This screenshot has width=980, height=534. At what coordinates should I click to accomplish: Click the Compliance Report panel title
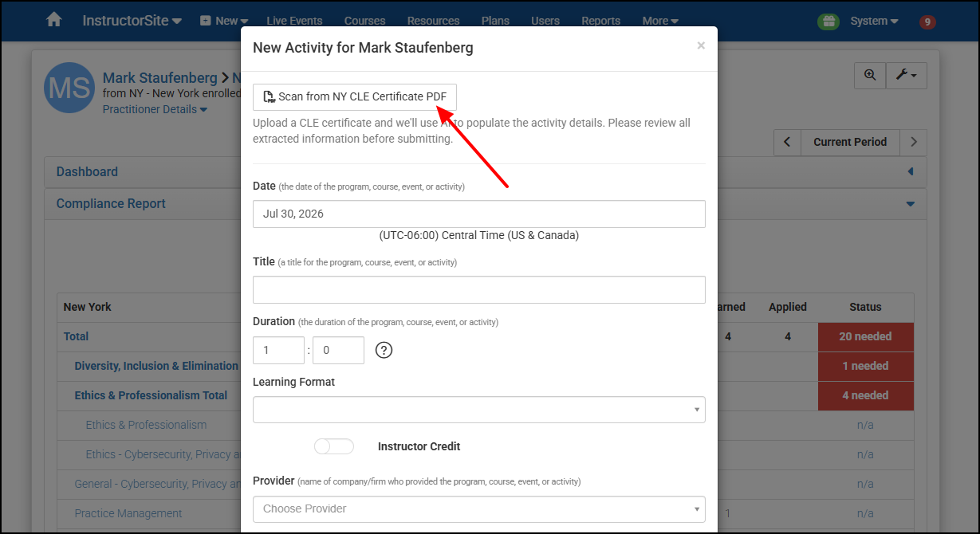pos(111,203)
